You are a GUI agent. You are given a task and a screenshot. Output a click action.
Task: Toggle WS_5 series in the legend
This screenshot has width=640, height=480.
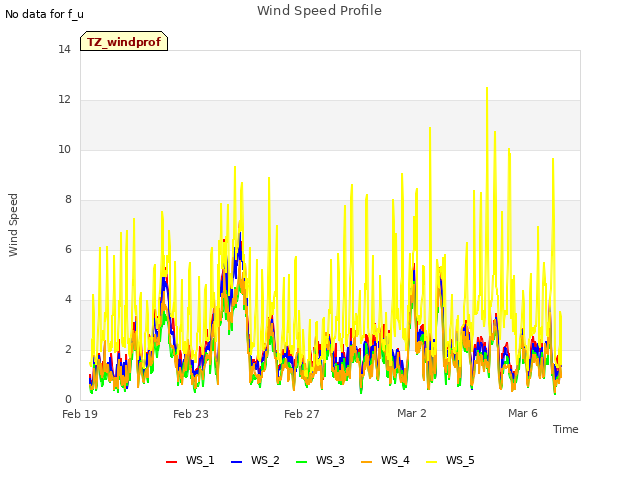(x=450, y=460)
